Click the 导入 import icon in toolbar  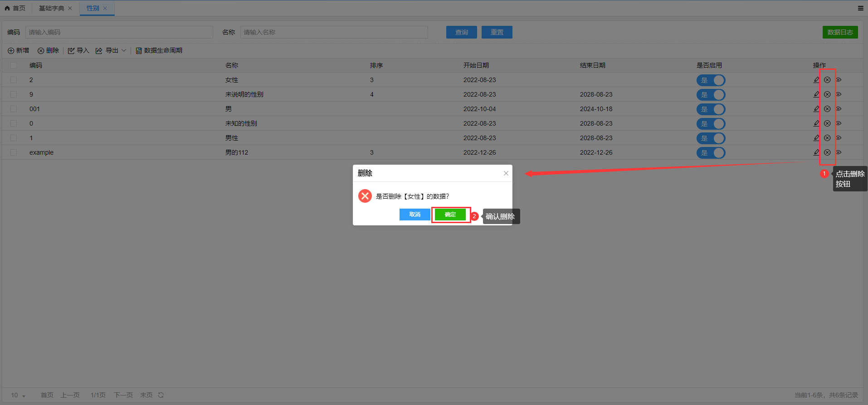coord(71,51)
